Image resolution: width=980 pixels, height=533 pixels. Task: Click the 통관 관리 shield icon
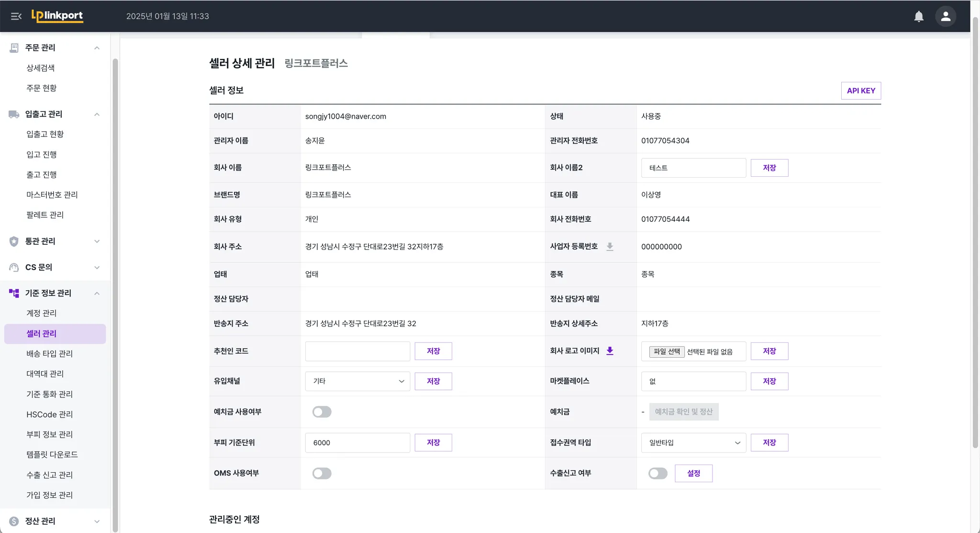coord(14,241)
